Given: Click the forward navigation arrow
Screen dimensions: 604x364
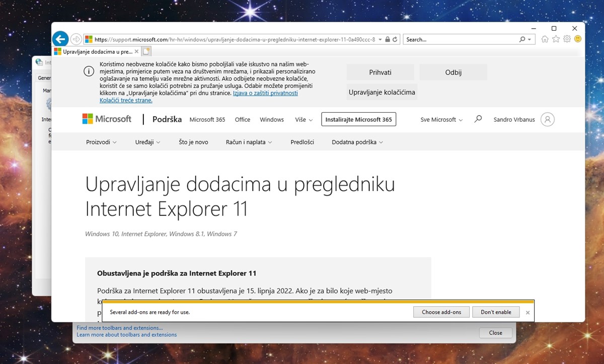Looking at the screenshot, I should click(x=76, y=39).
